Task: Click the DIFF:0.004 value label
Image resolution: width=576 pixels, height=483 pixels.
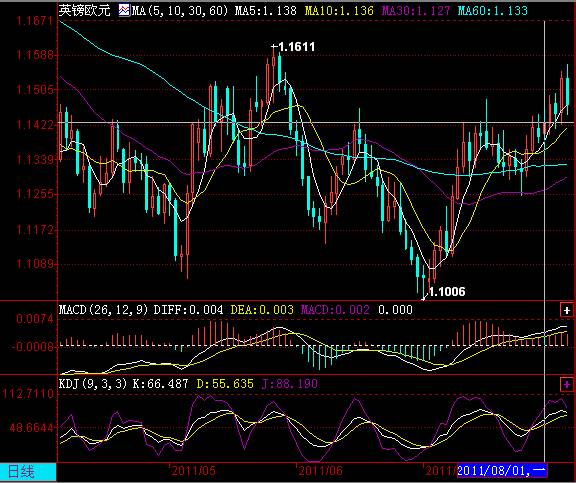Action: 188,310
